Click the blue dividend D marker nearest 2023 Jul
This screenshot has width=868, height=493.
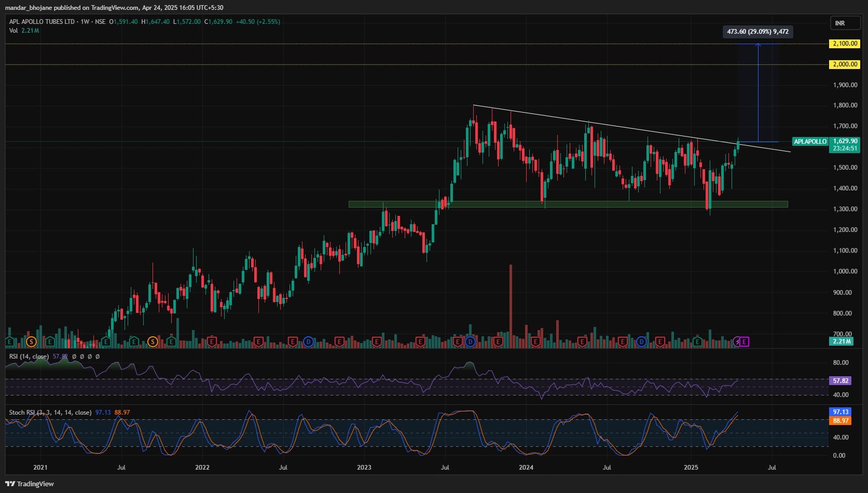click(470, 341)
